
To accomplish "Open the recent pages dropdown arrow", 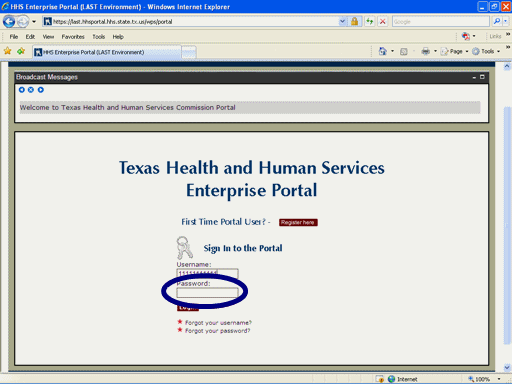I will click(34, 22).
